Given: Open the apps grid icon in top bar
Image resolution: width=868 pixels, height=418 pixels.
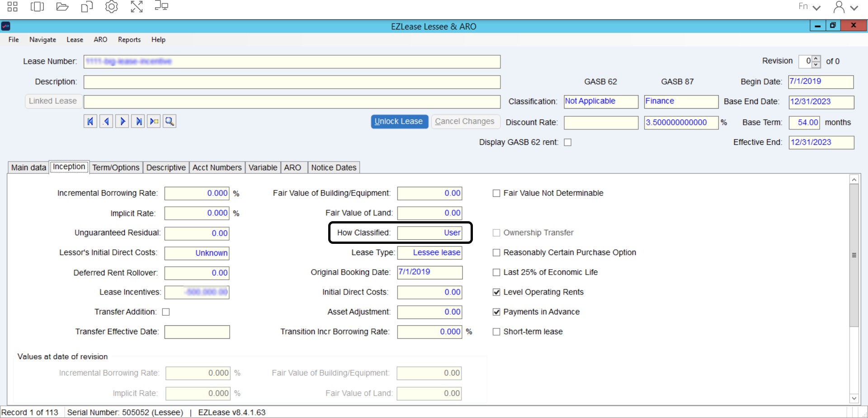Looking at the screenshot, I should click(12, 7).
